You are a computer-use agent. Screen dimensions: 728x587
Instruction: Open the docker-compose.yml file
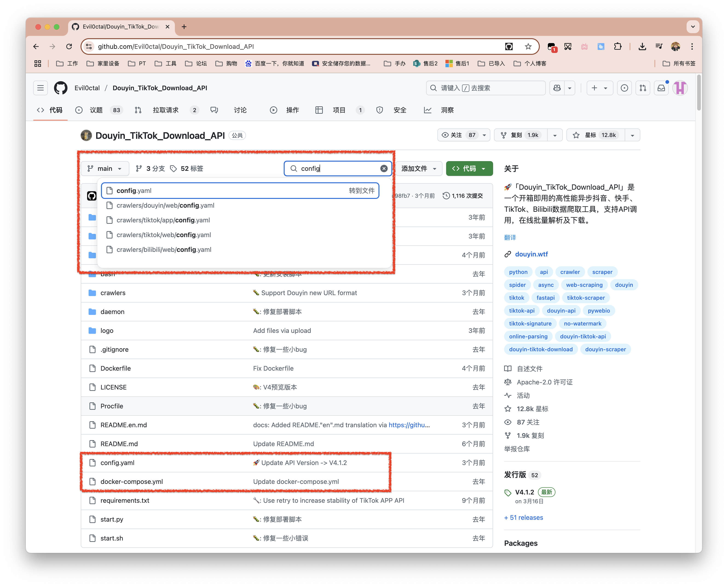131,482
